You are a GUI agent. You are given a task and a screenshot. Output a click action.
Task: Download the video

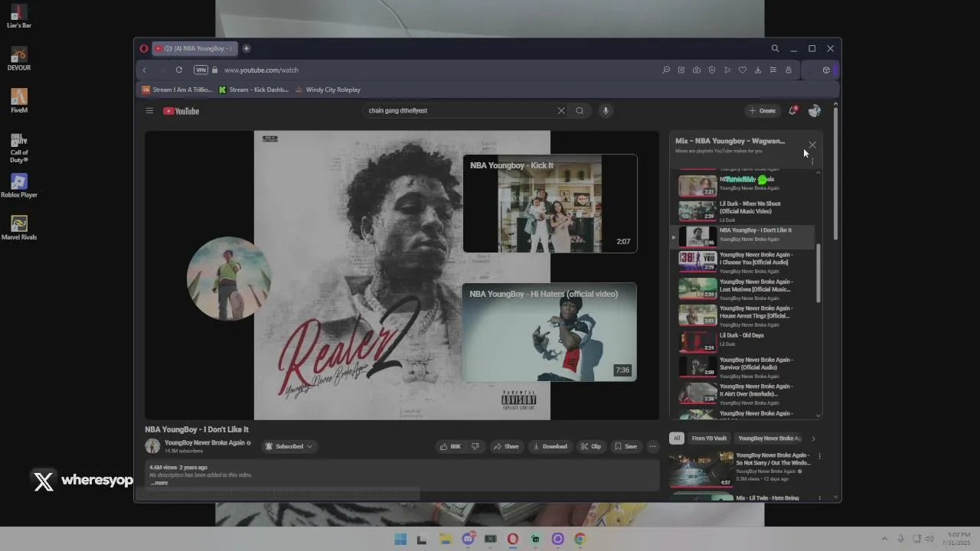click(550, 446)
